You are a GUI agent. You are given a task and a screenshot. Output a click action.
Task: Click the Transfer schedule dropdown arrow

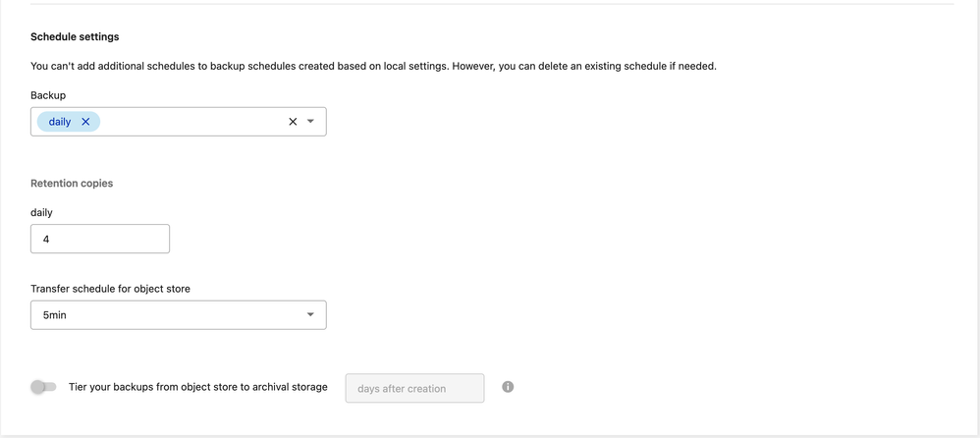310,315
